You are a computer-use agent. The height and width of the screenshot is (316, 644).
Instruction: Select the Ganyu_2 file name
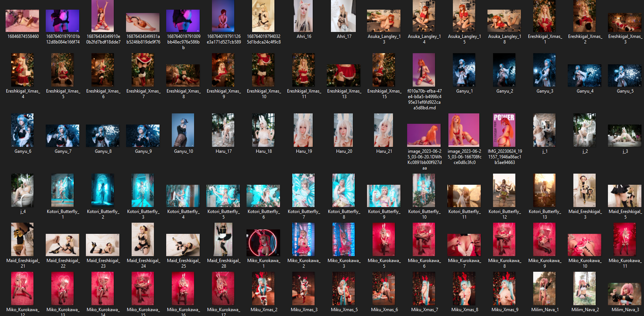pyautogui.click(x=505, y=91)
